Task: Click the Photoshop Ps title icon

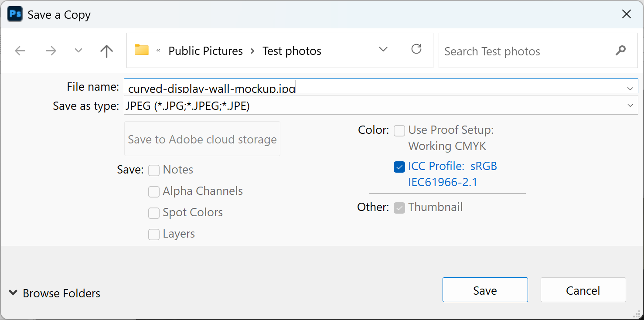Action: point(15,14)
